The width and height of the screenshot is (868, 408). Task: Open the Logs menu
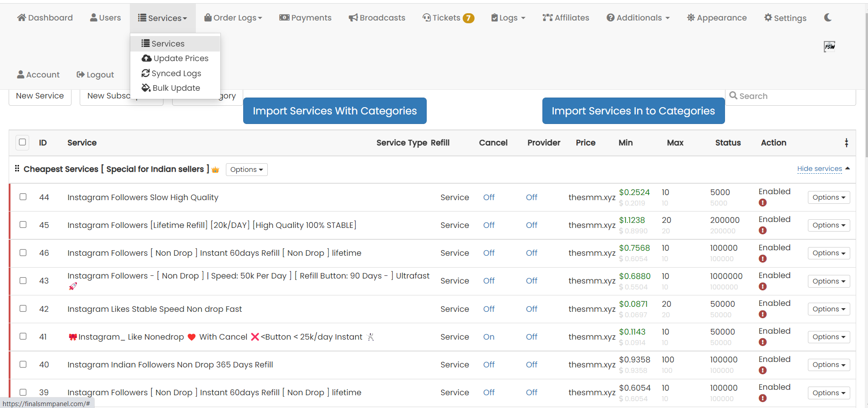[x=508, y=18]
